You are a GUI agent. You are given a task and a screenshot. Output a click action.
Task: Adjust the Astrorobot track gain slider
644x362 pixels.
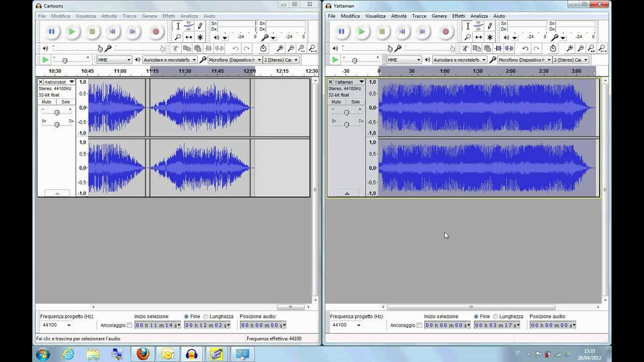coord(57,112)
